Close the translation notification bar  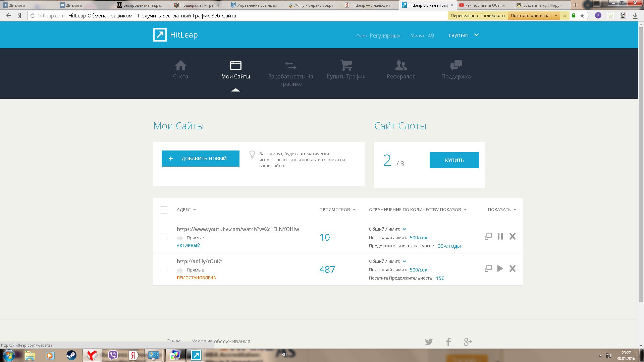pos(565,16)
